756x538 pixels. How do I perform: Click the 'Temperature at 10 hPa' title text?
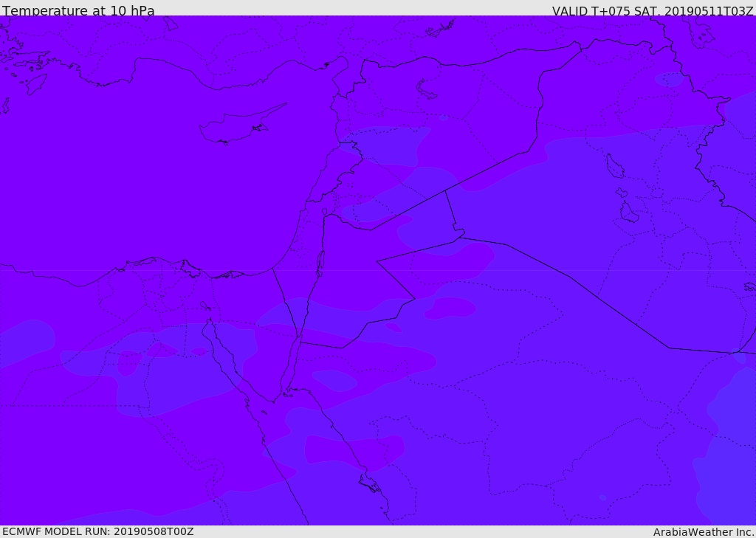[78, 10]
